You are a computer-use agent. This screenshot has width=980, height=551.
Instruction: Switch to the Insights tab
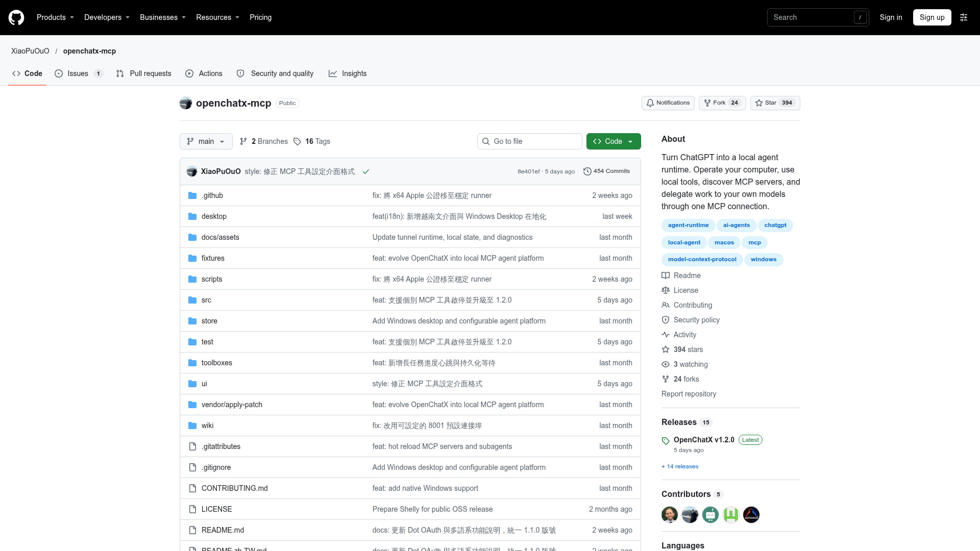348,73
